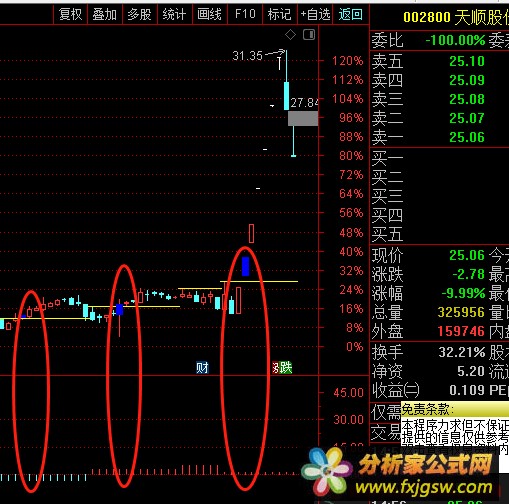
Task: Click the 卖三 price 25.08
Action: (x=467, y=99)
